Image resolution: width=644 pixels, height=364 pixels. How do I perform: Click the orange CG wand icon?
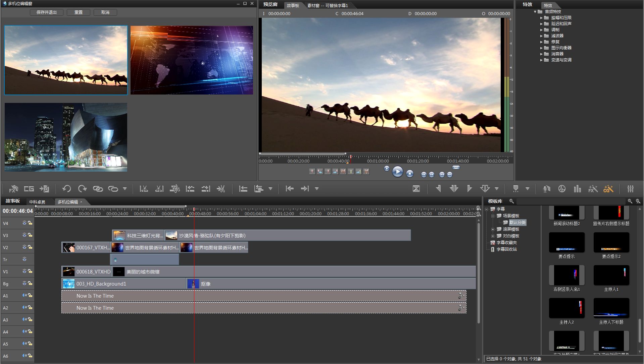coord(608,189)
